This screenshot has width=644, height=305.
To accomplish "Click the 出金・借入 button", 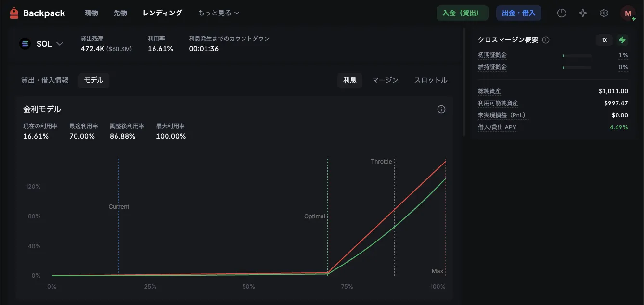I will [x=518, y=13].
